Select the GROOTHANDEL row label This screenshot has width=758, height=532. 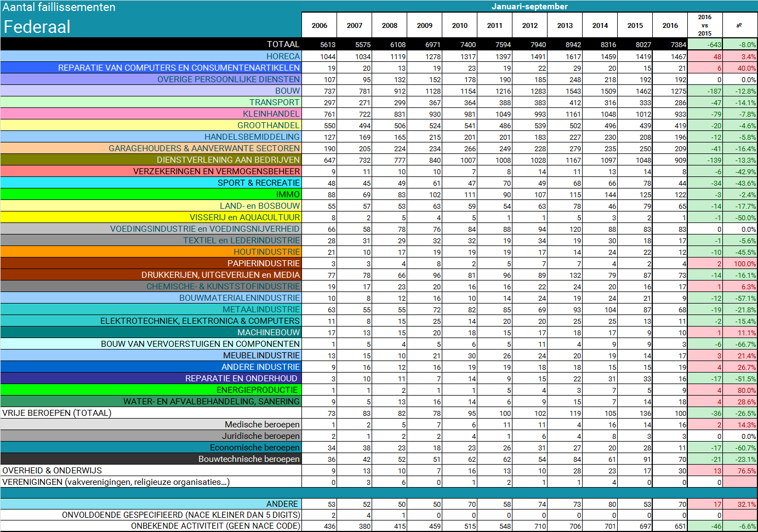[269, 125]
